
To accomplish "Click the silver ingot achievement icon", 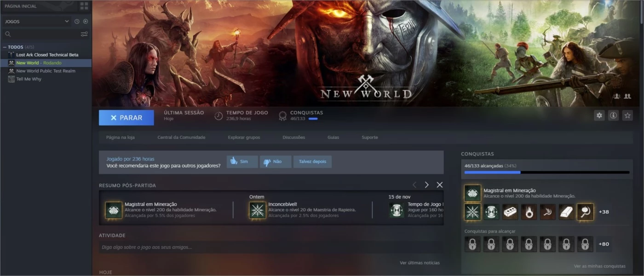I will (x=566, y=212).
